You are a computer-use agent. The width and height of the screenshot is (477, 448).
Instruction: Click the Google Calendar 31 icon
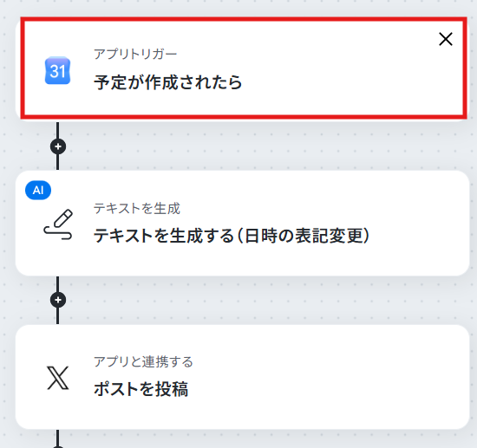coord(57,70)
